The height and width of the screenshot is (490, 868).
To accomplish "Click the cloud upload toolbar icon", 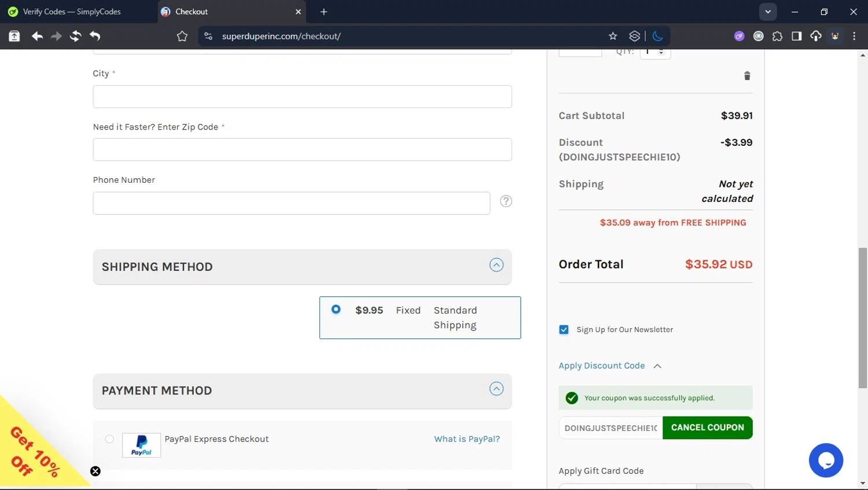I will 816,36.
